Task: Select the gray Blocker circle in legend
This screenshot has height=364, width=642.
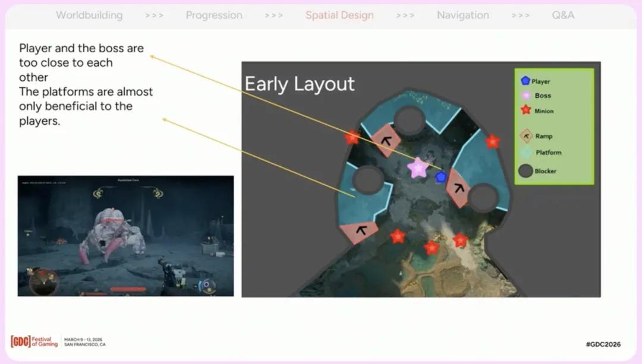Action: (x=525, y=170)
